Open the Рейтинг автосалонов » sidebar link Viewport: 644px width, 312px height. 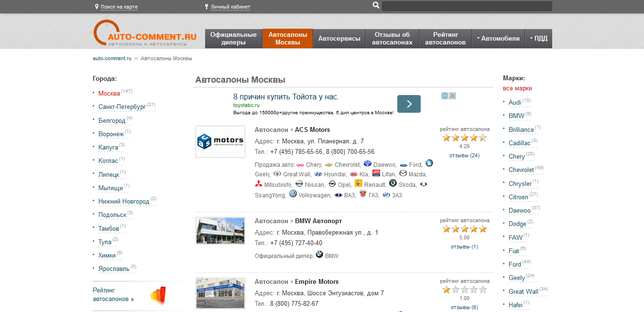(113, 294)
